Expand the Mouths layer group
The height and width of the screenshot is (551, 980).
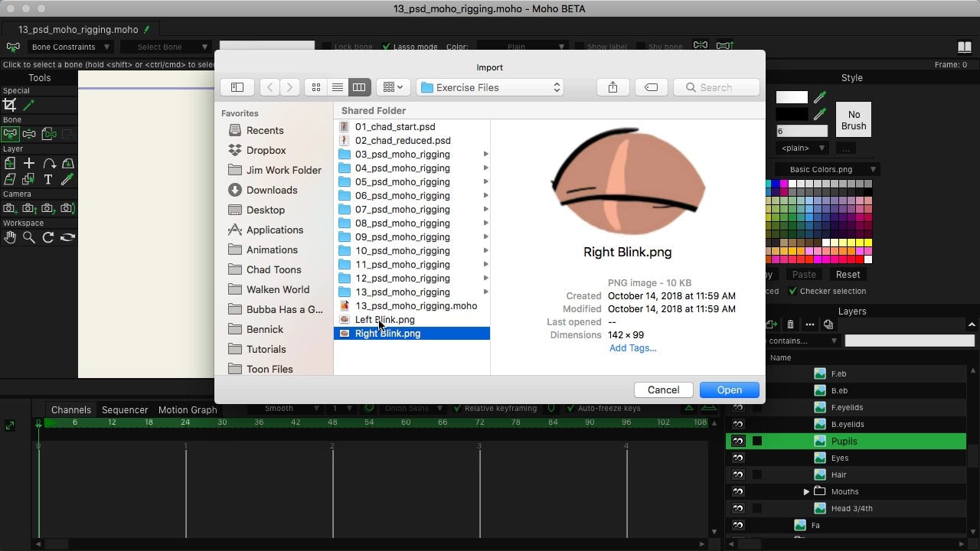point(806,491)
